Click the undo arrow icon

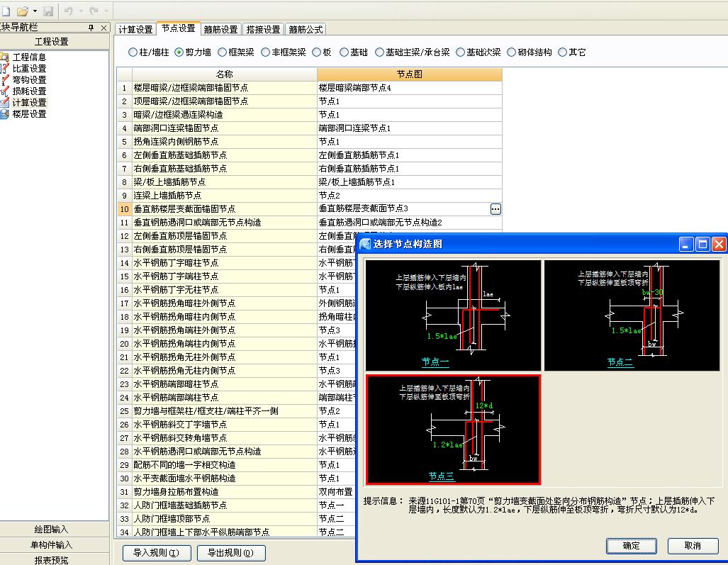click(x=69, y=10)
